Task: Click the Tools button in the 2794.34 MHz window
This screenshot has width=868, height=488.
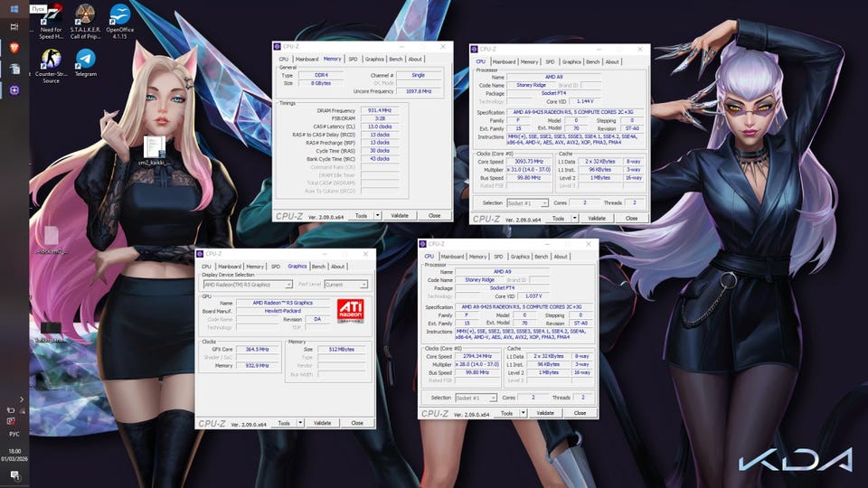Action: [x=506, y=413]
